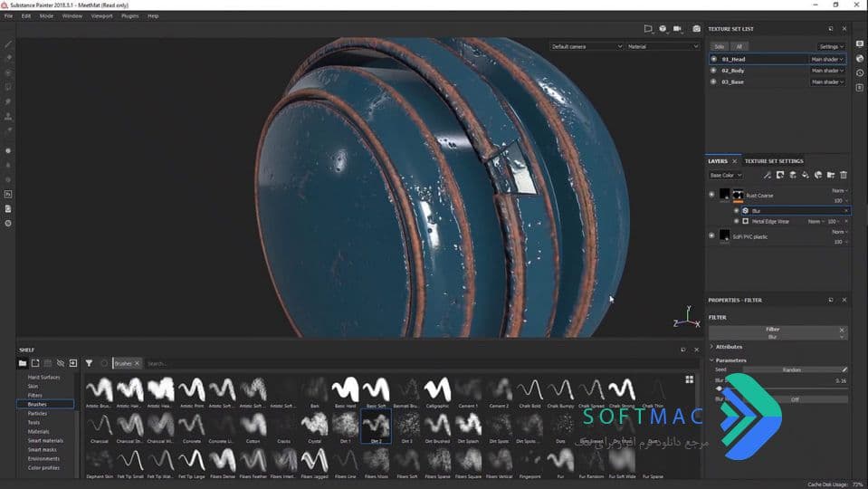Open the Default camera dropdown
This screenshot has width=868, height=489.
tap(587, 46)
